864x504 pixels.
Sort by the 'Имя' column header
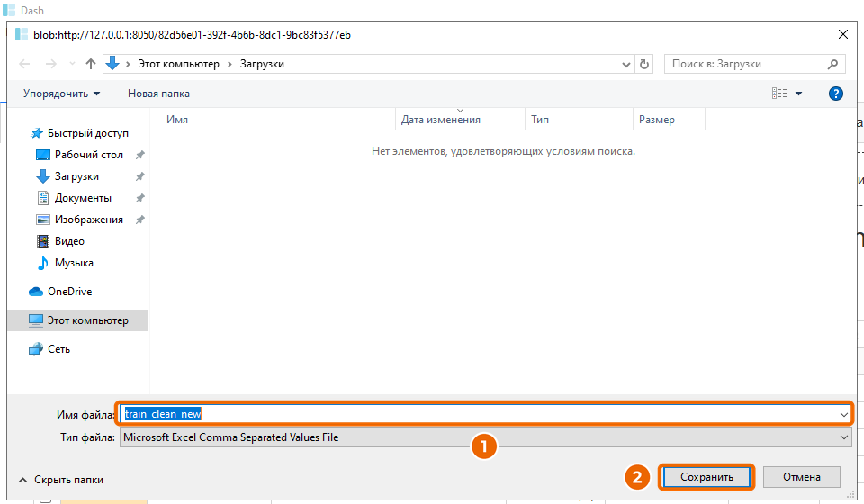click(177, 120)
